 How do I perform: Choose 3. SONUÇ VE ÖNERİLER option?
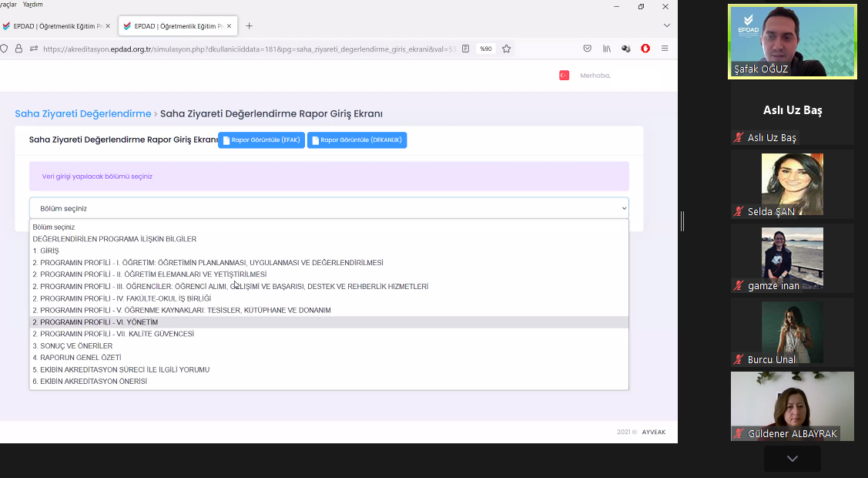pyautogui.click(x=72, y=346)
